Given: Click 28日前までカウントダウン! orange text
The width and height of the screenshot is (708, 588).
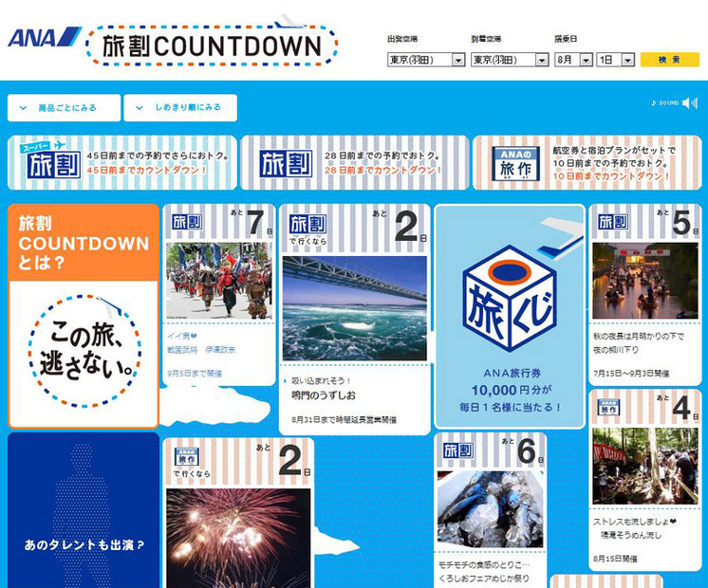Looking at the screenshot, I should 382,170.
